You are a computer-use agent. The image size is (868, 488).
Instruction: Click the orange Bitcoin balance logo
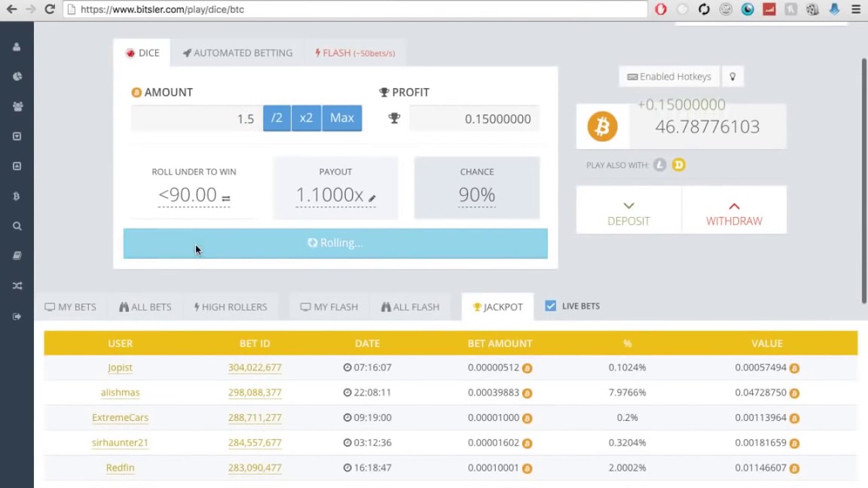pos(602,127)
